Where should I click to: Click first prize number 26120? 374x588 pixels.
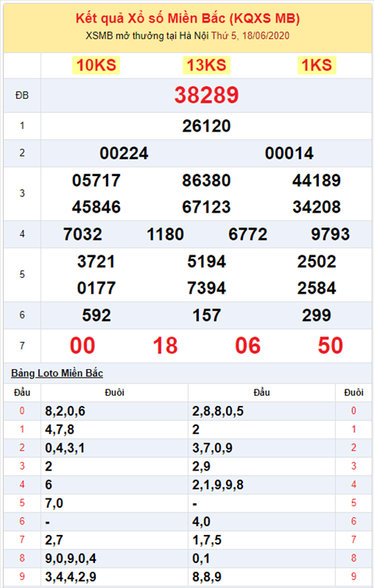point(206,126)
